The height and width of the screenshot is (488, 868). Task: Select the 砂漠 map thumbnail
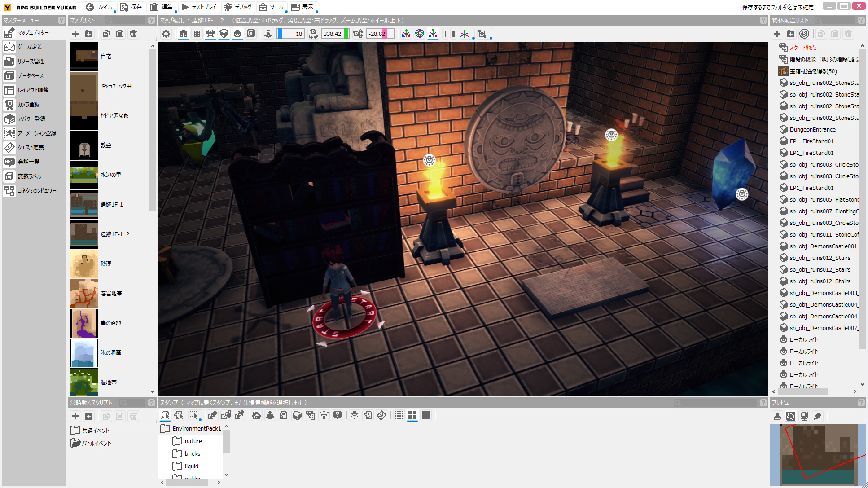coord(84,264)
